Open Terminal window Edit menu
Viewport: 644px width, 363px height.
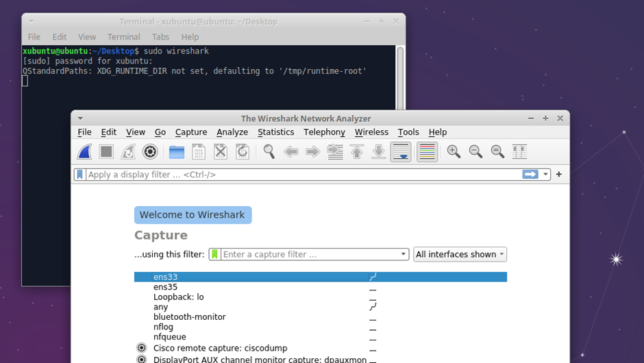pyautogui.click(x=60, y=37)
